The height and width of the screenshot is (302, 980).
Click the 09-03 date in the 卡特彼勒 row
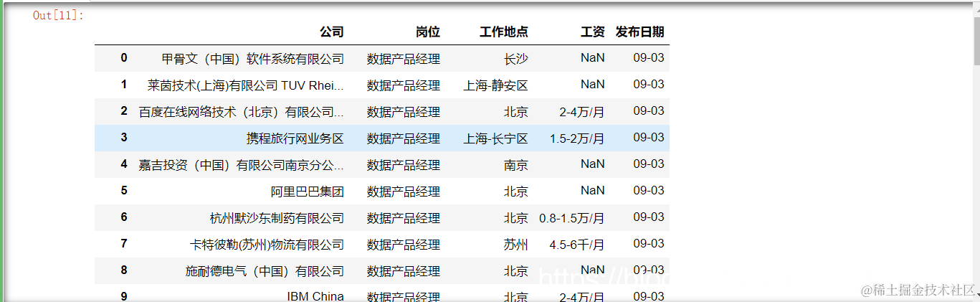pos(649,244)
